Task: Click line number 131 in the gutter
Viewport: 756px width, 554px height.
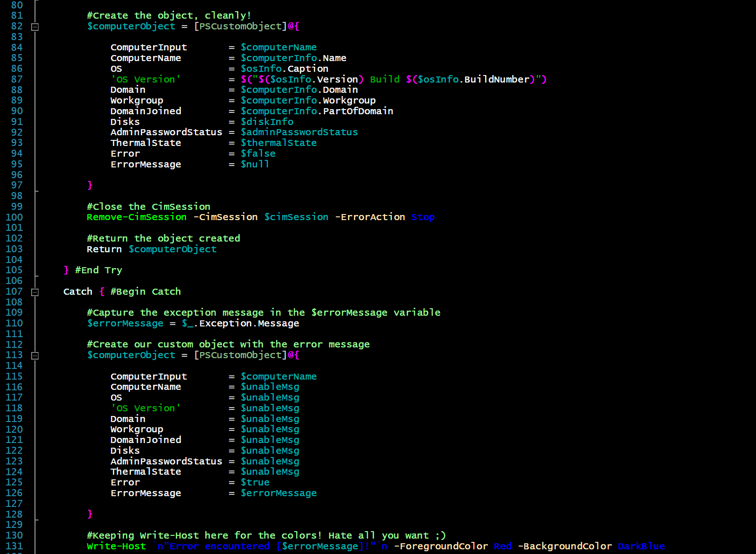Action: click(x=14, y=546)
